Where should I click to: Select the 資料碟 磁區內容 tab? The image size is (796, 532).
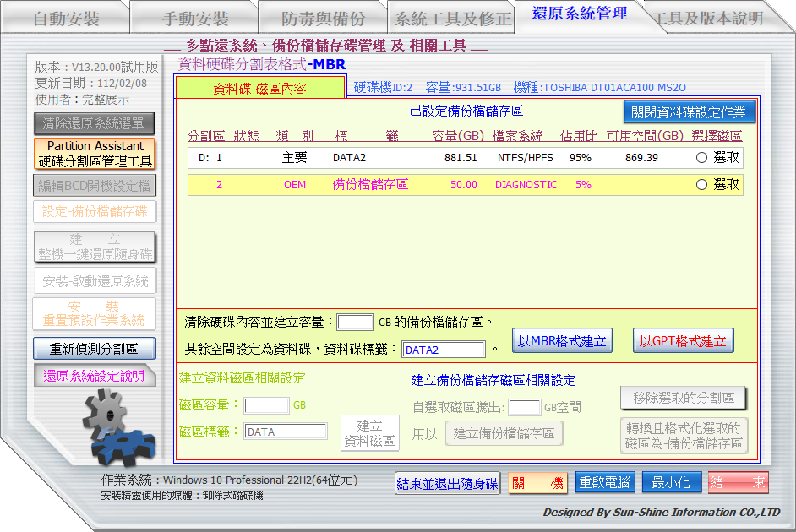pos(259,88)
